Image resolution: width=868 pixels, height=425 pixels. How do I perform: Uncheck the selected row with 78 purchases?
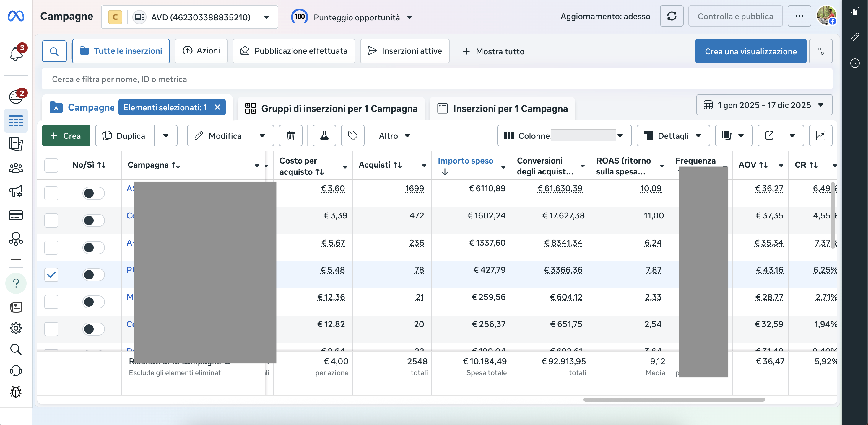(51, 274)
